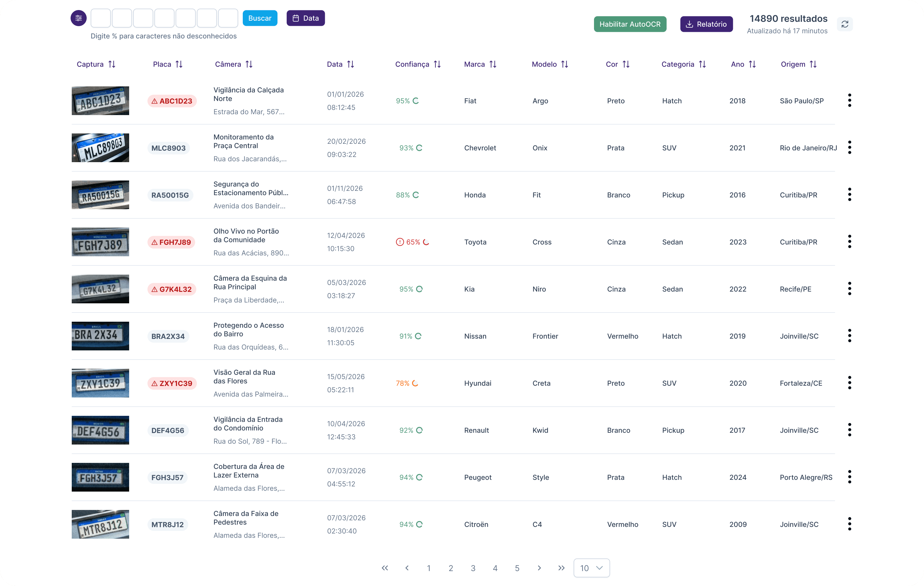This screenshot has width=924, height=586.
Task: Open the Data date picker
Action: [x=305, y=18]
